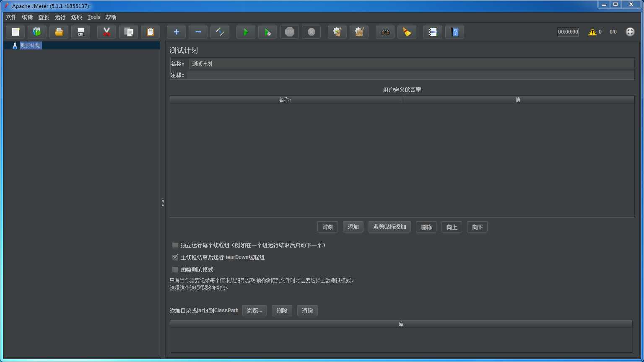This screenshot has height=362, width=644.
Task: Click the test plan flask icon in tree
Action: click(15, 46)
